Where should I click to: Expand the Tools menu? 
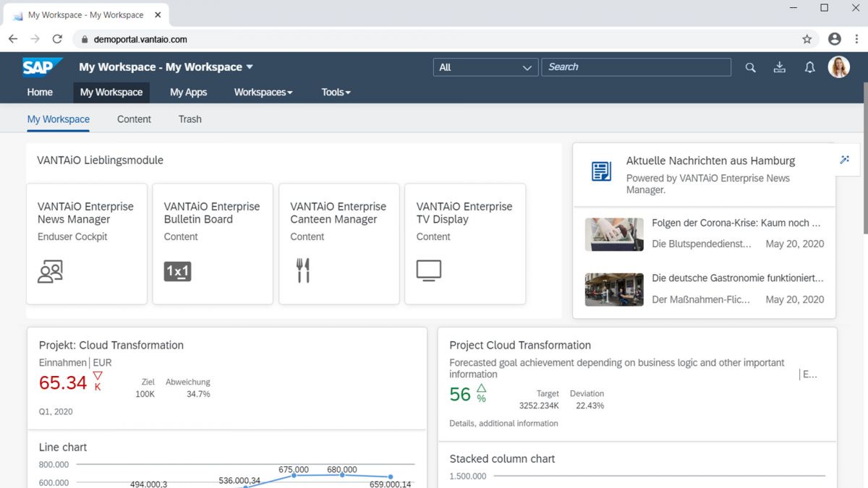[336, 92]
